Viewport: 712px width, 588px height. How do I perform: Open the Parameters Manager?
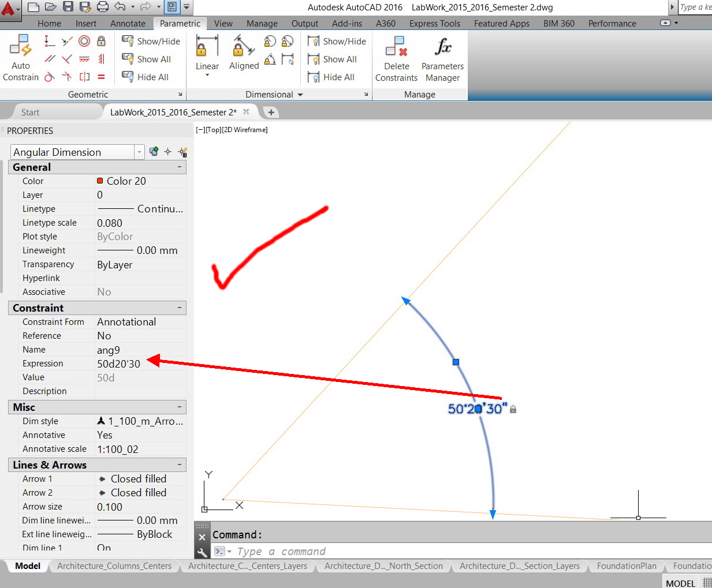click(442, 58)
